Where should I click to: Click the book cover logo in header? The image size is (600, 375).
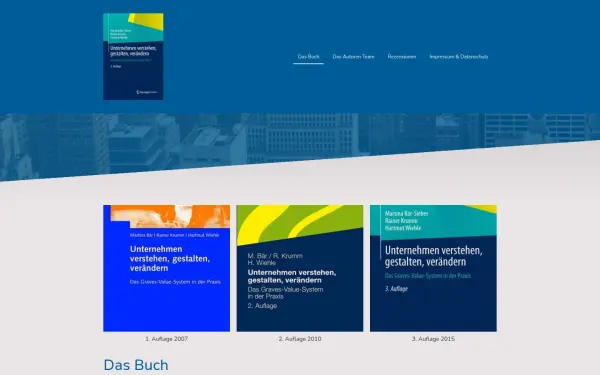pos(133,57)
